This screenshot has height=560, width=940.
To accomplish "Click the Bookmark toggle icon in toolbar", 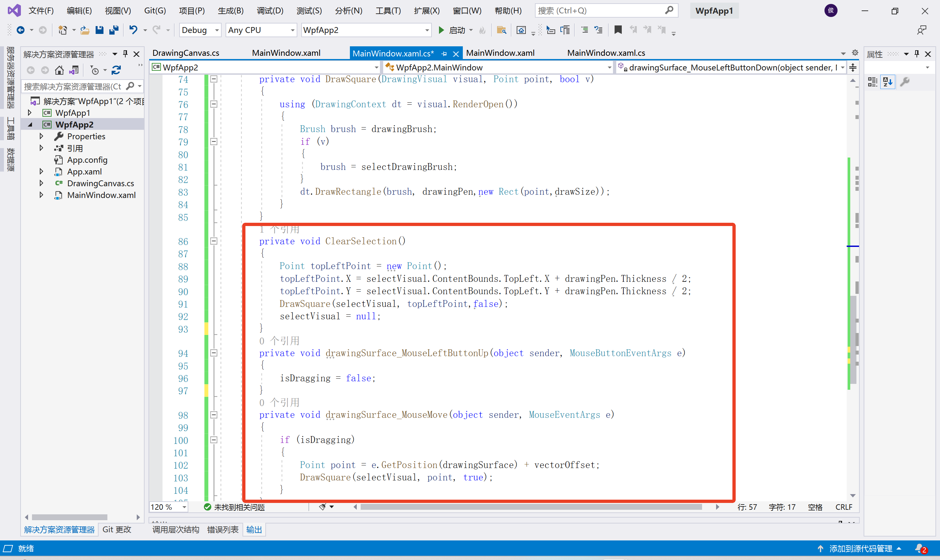I will (618, 30).
